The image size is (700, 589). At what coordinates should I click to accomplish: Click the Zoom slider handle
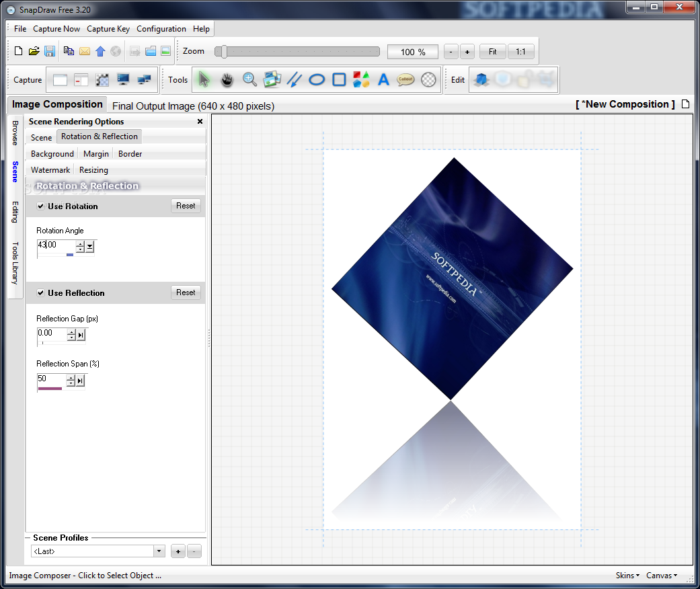(224, 51)
